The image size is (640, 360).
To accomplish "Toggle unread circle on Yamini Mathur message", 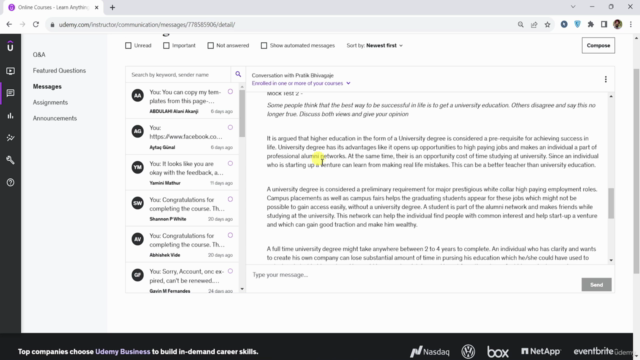I will [x=230, y=163].
